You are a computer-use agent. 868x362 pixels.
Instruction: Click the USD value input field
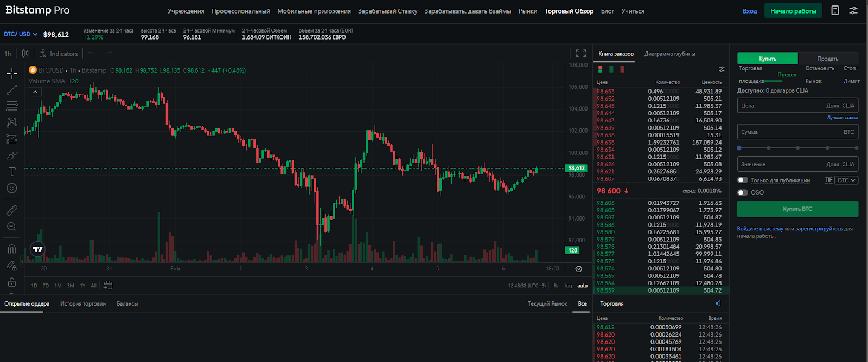pos(797,164)
